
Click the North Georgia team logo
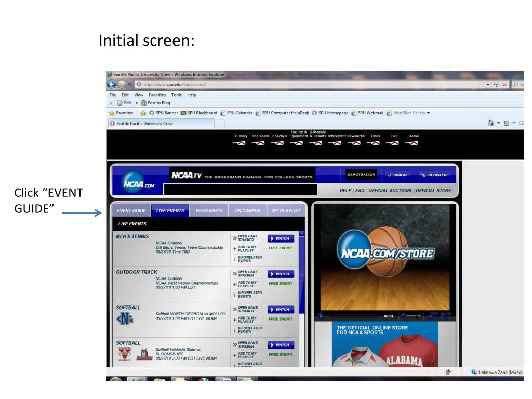(125, 319)
